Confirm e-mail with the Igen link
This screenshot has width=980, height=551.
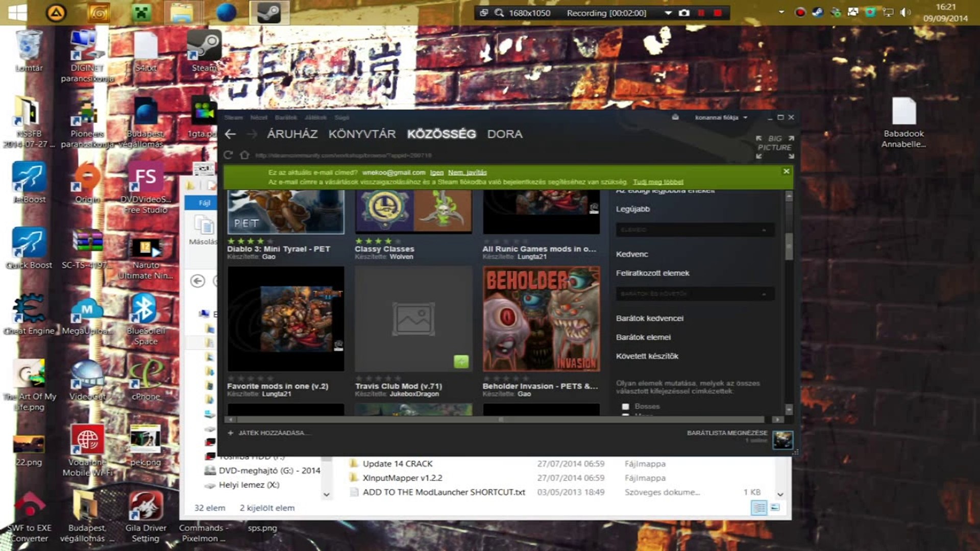pos(437,172)
